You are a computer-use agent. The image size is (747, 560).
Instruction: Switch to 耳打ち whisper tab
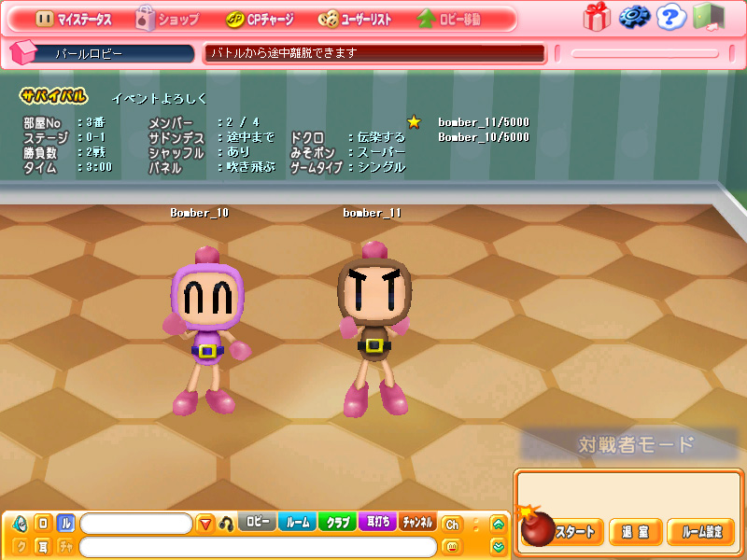point(378,523)
